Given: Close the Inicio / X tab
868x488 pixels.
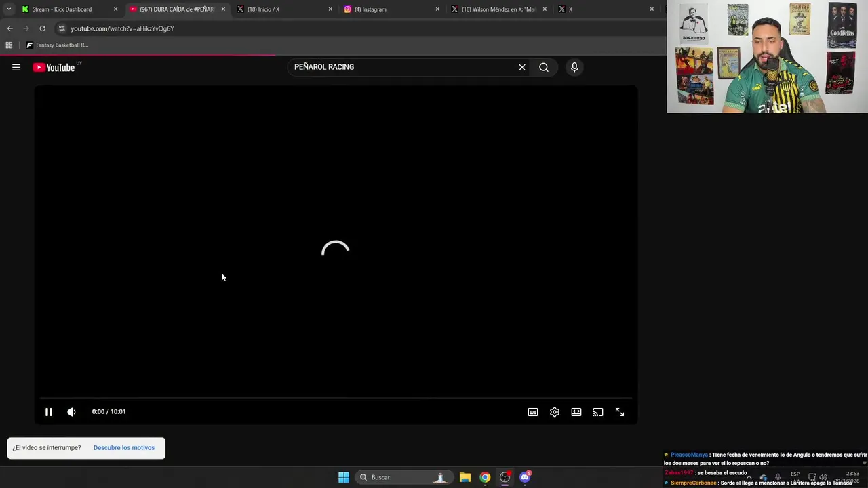Looking at the screenshot, I should [x=330, y=9].
